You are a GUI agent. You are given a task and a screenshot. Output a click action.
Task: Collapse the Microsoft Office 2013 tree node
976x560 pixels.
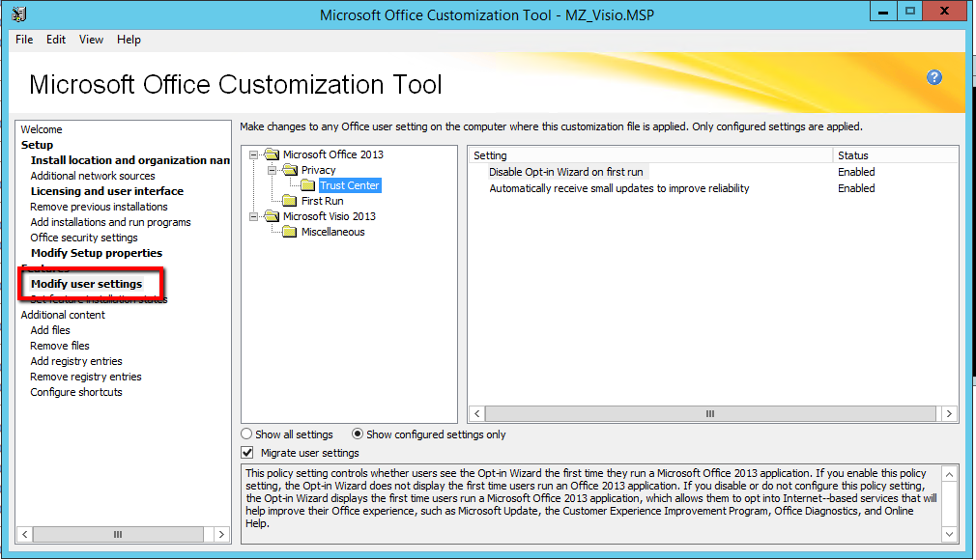(x=254, y=154)
